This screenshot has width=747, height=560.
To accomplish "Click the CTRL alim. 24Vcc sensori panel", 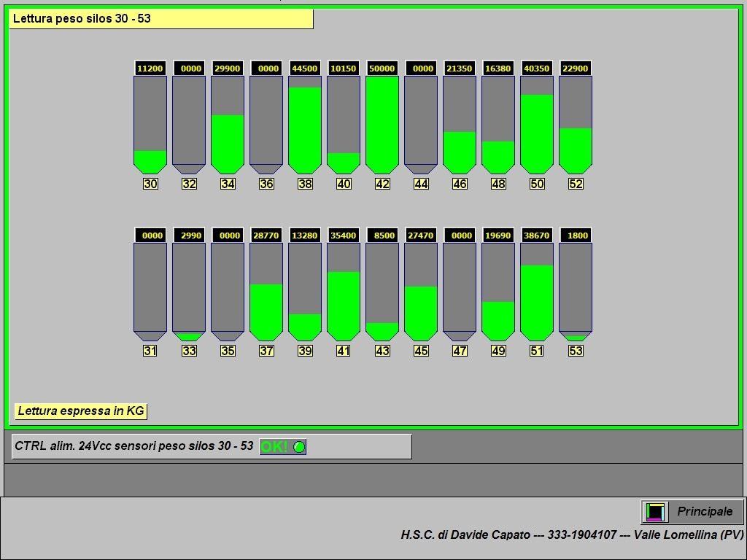I will click(x=212, y=447).
